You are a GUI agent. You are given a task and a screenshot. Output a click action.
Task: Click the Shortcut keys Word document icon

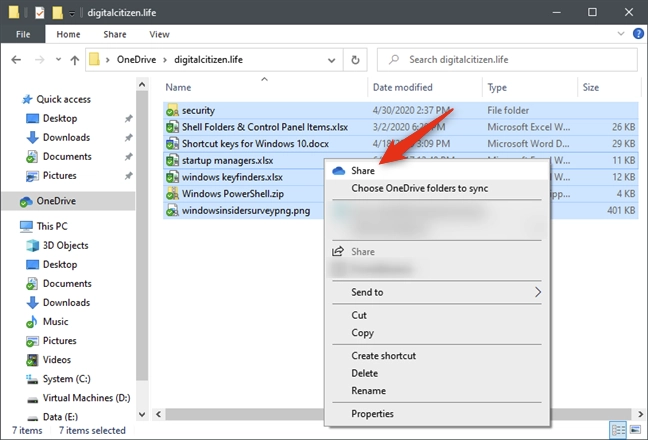(172, 144)
